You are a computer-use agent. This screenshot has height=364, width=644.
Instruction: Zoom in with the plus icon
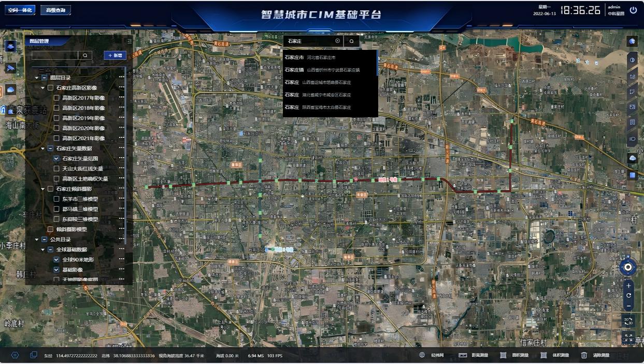click(x=628, y=285)
